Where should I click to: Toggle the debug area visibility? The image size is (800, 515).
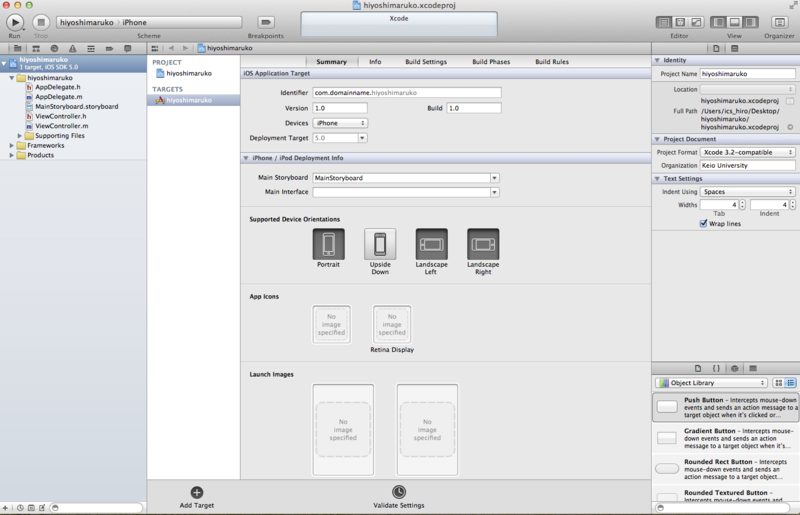735,22
